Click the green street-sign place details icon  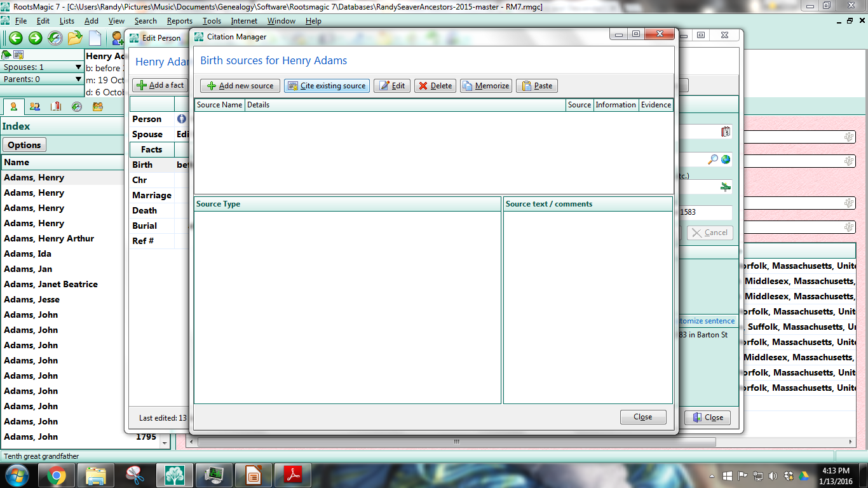point(726,187)
